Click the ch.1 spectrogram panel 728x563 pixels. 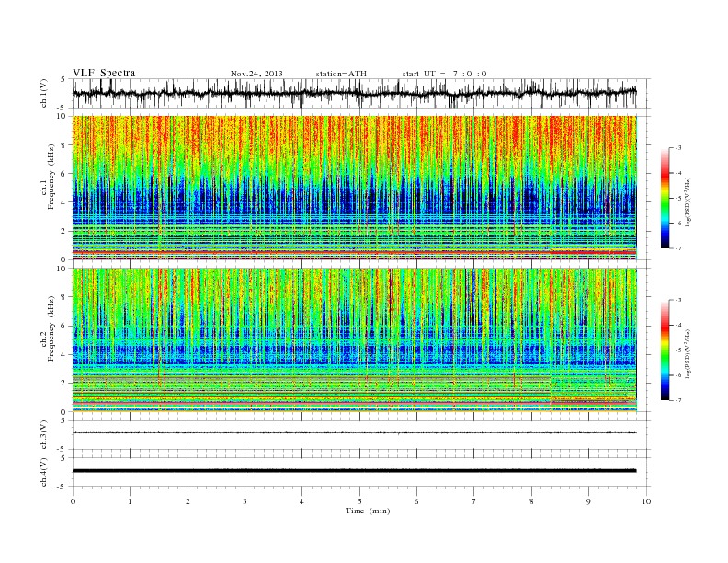pyautogui.click(x=354, y=188)
